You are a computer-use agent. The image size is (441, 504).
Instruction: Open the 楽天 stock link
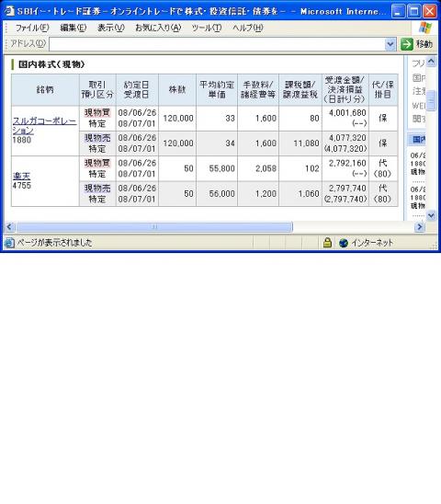21,177
